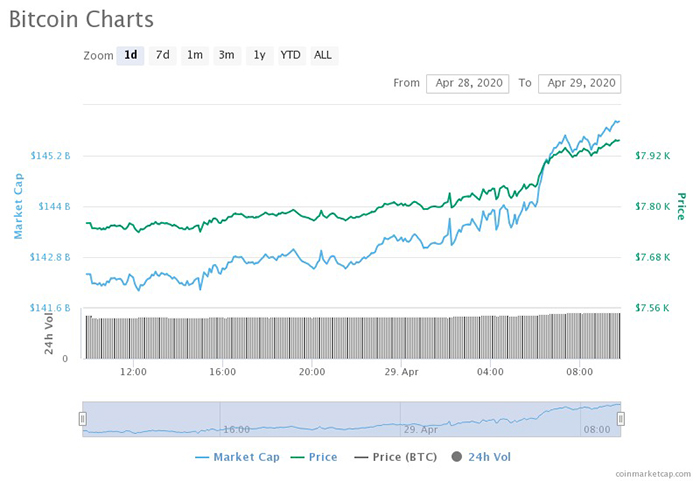Click the To date field Apr 29, 2020
Image resolution: width=700 pixels, height=481 pixels.
pos(580,83)
